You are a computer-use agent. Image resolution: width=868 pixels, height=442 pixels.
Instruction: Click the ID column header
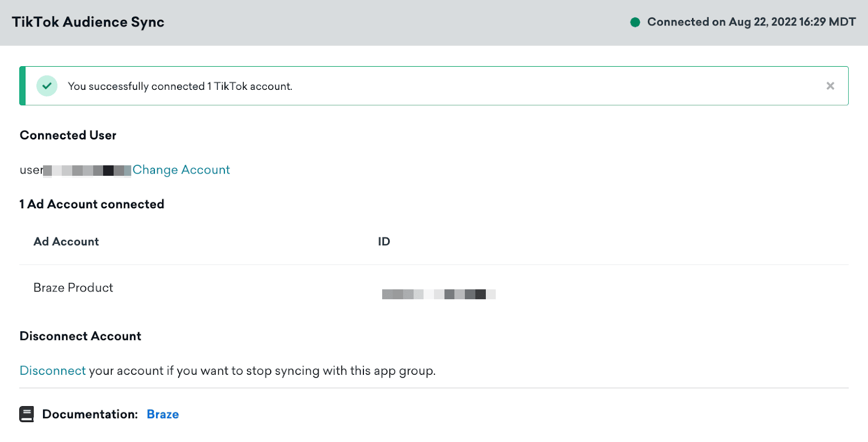click(x=384, y=241)
